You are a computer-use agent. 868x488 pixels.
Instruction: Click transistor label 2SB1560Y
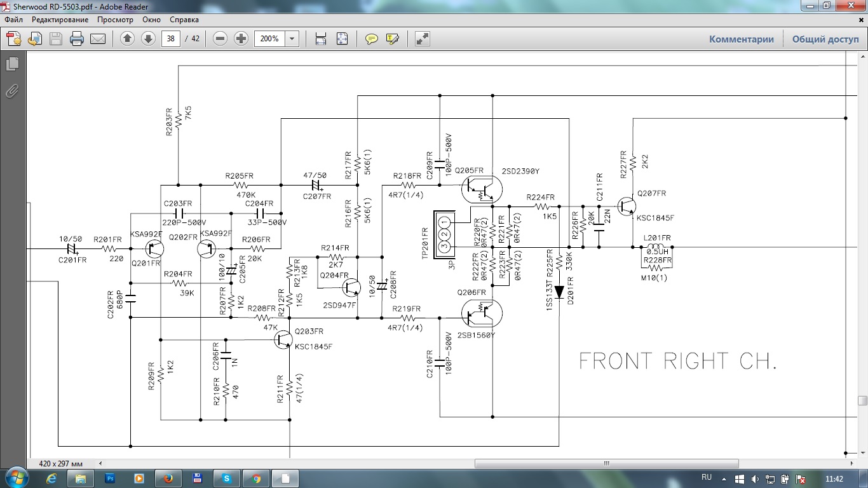tap(476, 335)
